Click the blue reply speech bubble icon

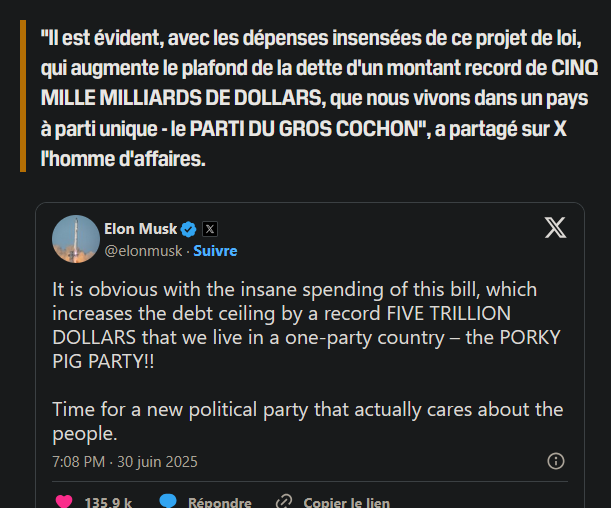click(168, 501)
